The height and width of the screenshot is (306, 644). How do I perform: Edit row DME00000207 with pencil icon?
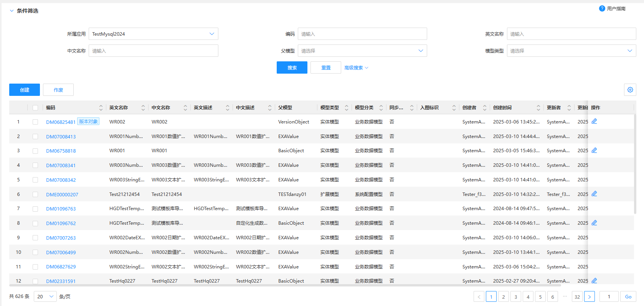point(594,194)
